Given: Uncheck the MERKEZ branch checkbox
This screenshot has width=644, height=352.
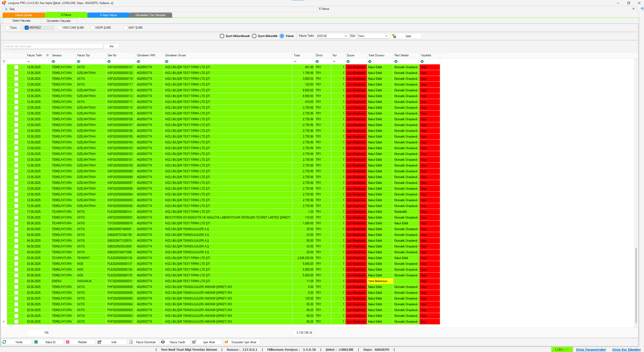Looking at the screenshot, I should coord(26,28).
